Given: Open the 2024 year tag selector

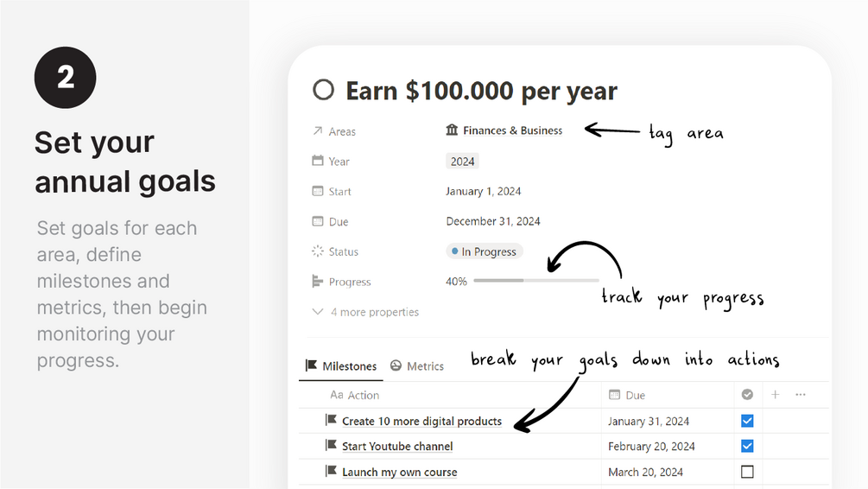Looking at the screenshot, I should point(462,162).
